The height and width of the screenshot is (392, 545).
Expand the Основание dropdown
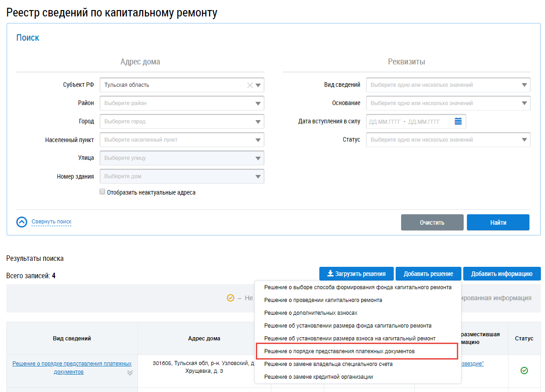point(524,103)
